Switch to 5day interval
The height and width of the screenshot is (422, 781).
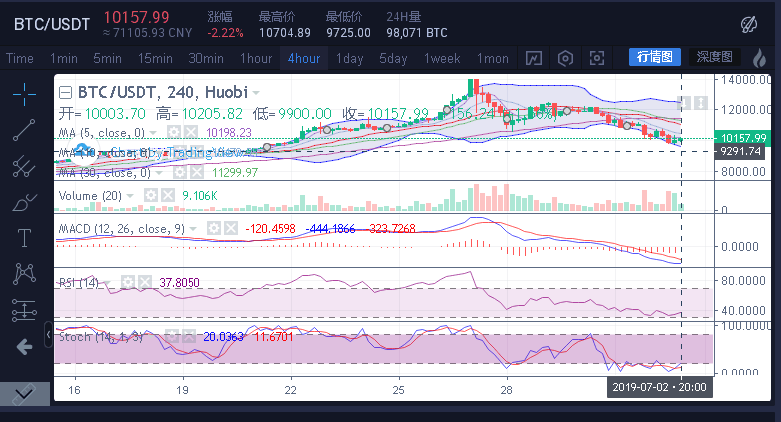click(x=393, y=58)
